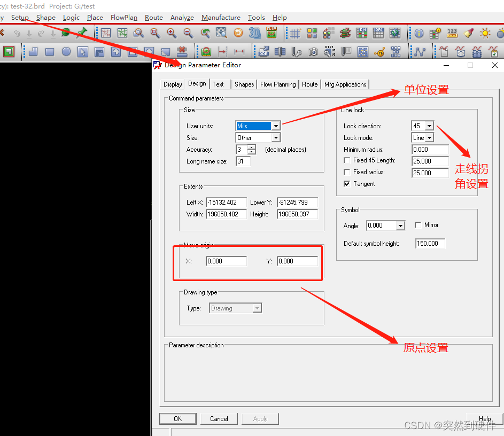The width and height of the screenshot is (504, 436).
Task: Open the Drawing type dropdown
Action: pos(257,308)
